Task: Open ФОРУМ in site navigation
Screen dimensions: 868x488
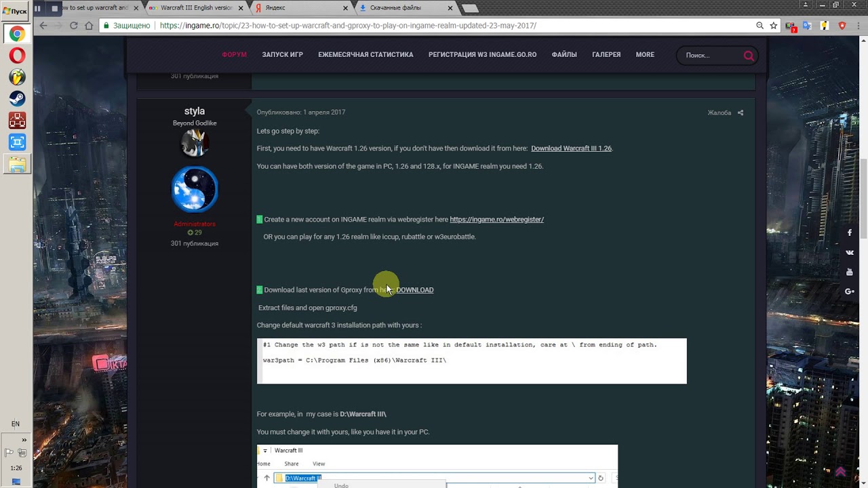Action: point(234,55)
